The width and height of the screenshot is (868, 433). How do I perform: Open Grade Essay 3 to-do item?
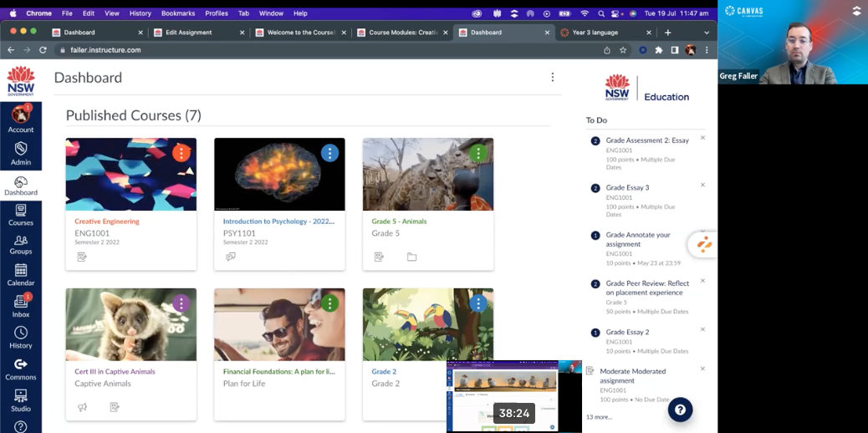tap(627, 188)
